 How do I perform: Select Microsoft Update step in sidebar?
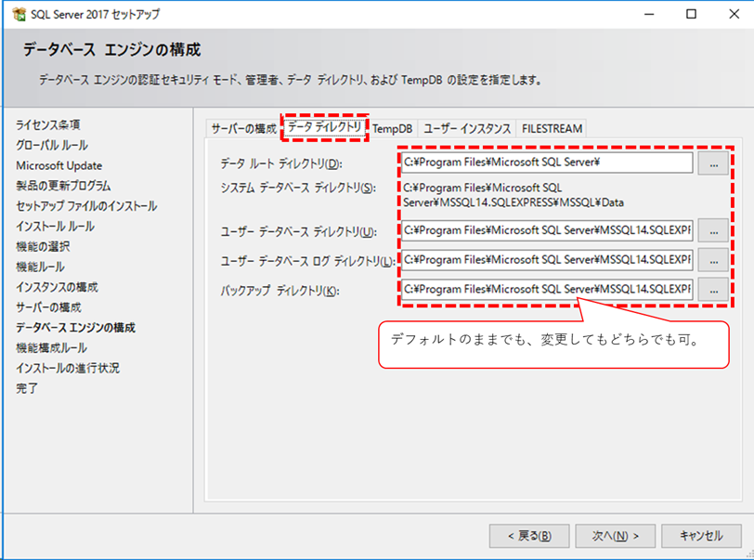[59, 165]
